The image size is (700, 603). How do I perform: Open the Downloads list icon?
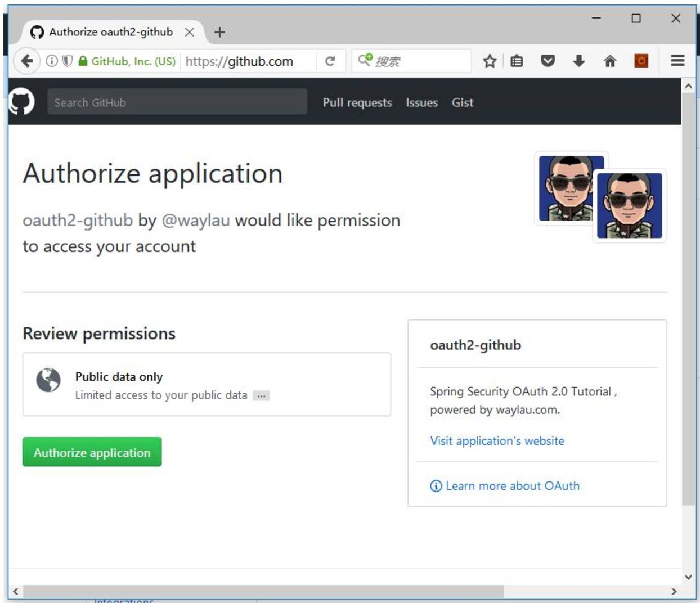point(578,61)
